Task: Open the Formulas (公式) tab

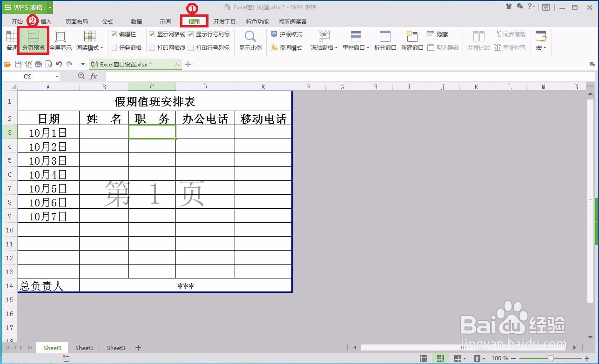Action: tap(108, 22)
